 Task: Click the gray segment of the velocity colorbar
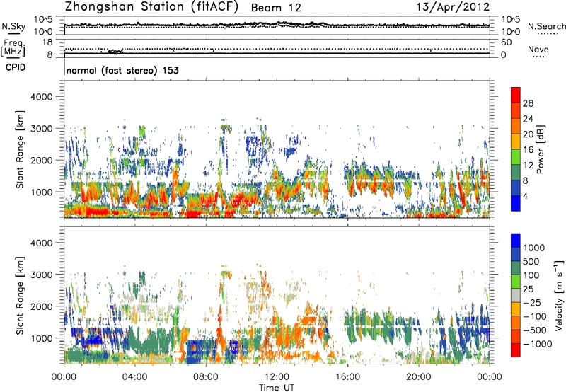tap(516, 295)
